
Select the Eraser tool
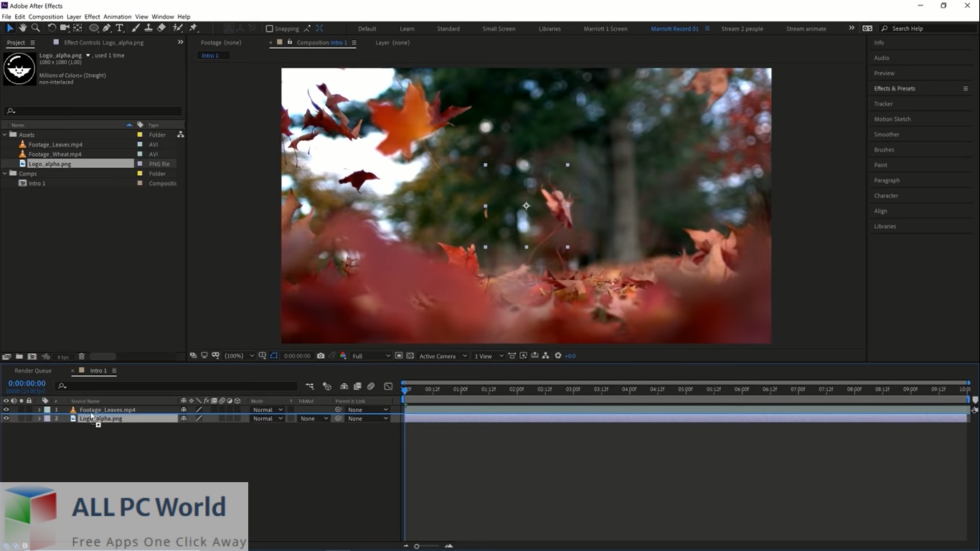pos(161,28)
